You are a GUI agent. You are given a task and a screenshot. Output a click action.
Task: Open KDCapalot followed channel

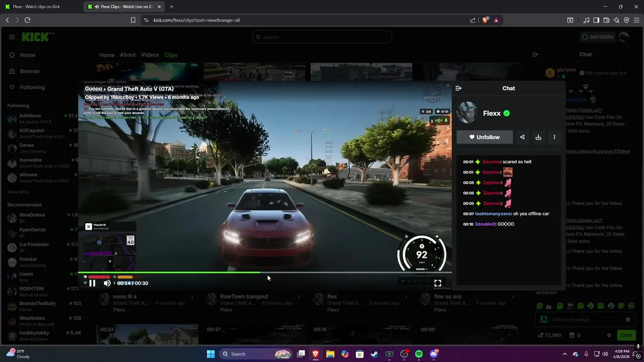tap(42, 133)
